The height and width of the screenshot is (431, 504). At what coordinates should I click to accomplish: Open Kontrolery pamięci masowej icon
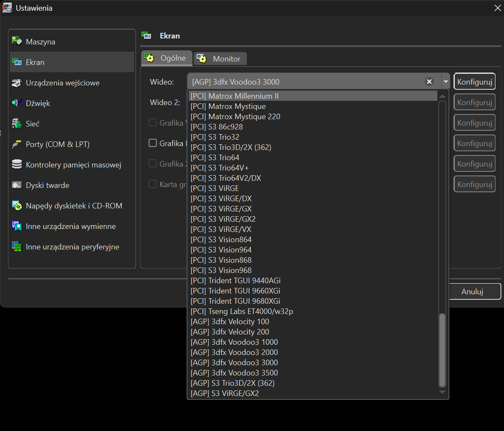click(17, 164)
